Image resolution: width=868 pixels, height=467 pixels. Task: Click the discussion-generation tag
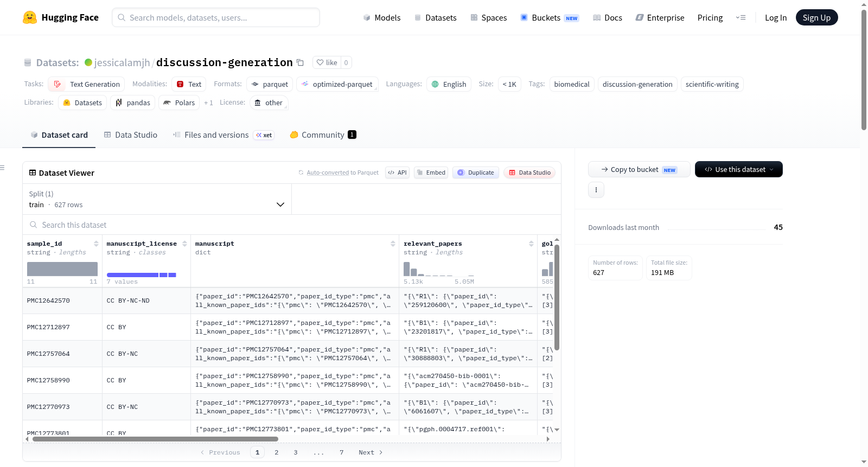coord(637,84)
